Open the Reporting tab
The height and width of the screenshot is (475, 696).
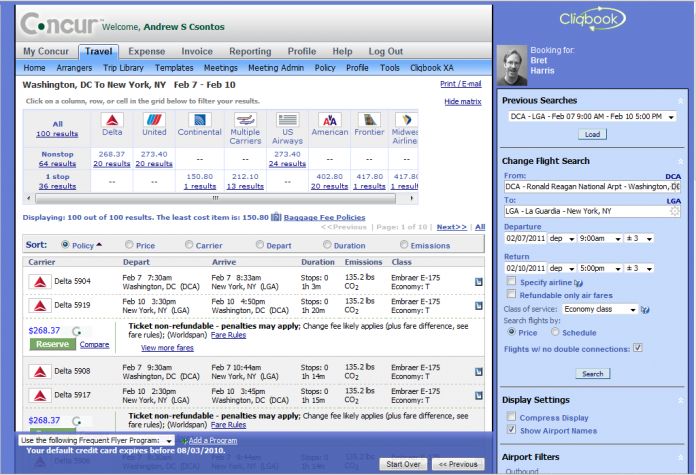click(250, 51)
